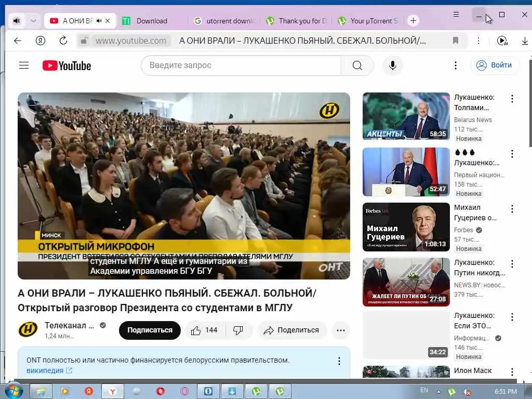Viewport: 532px width, 399px height.
Task: Open the first µTorrent taskbar icon
Action: coord(256,392)
